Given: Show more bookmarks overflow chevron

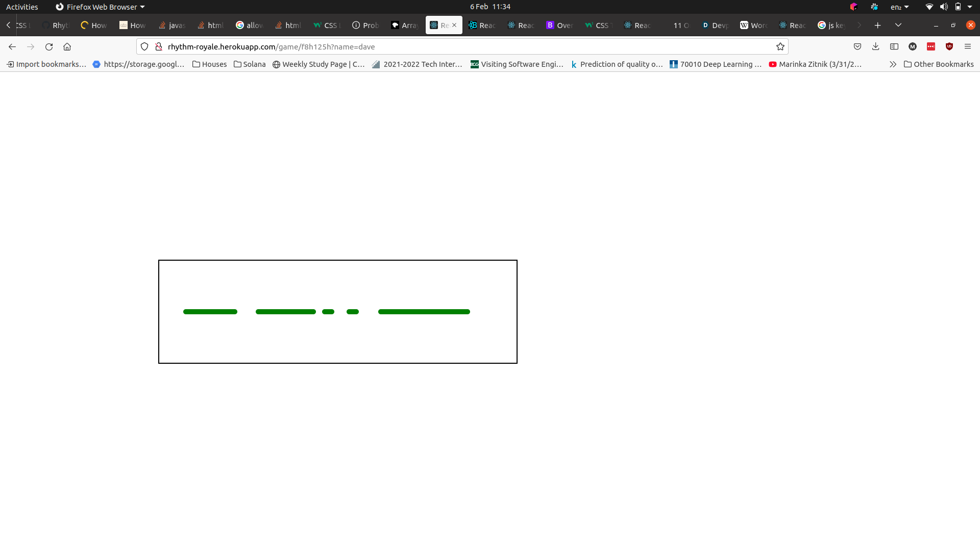Looking at the screenshot, I should point(892,64).
